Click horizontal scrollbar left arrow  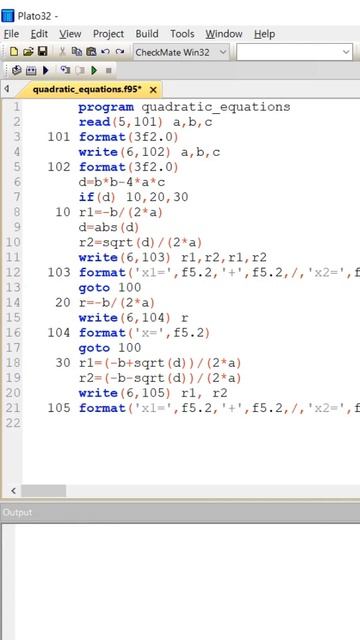13,491
